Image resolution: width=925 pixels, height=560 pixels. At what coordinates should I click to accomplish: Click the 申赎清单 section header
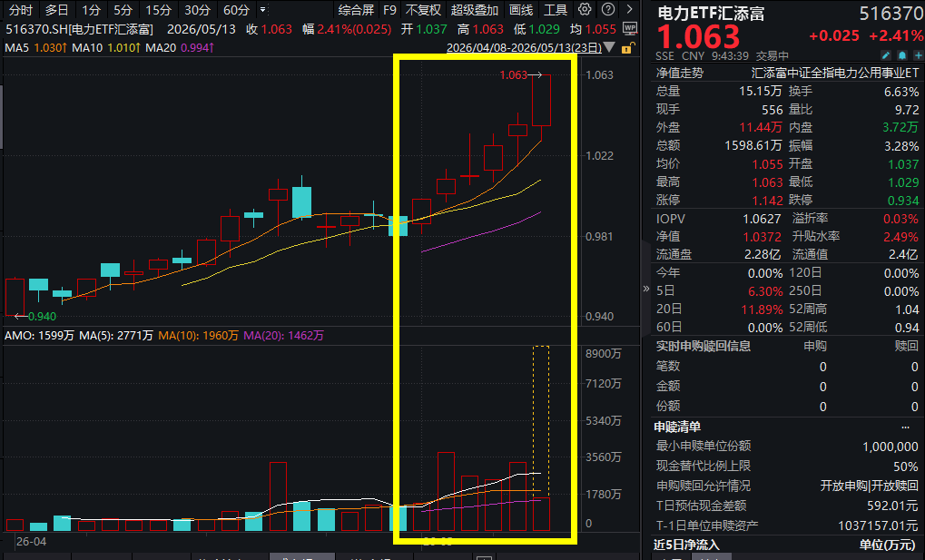[x=677, y=427]
